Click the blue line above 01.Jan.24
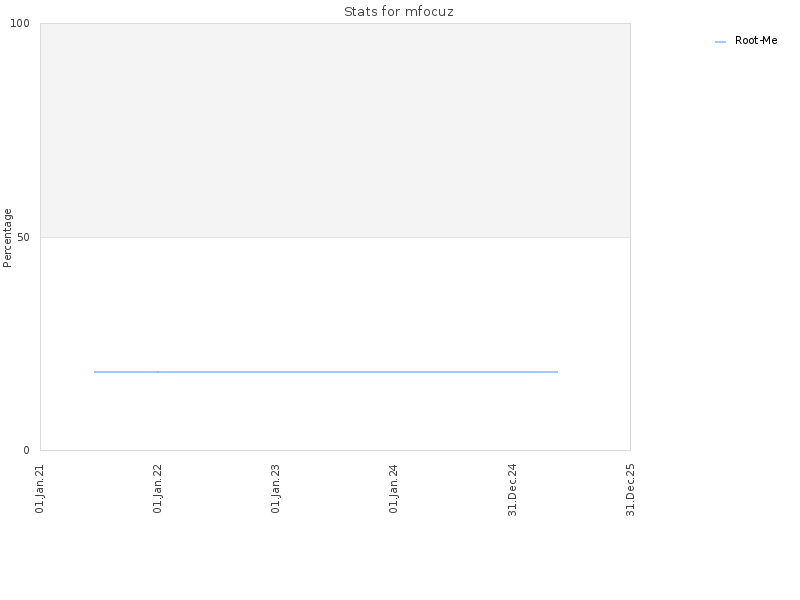Image resolution: width=800 pixels, height=600 pixels. point(393,372)
